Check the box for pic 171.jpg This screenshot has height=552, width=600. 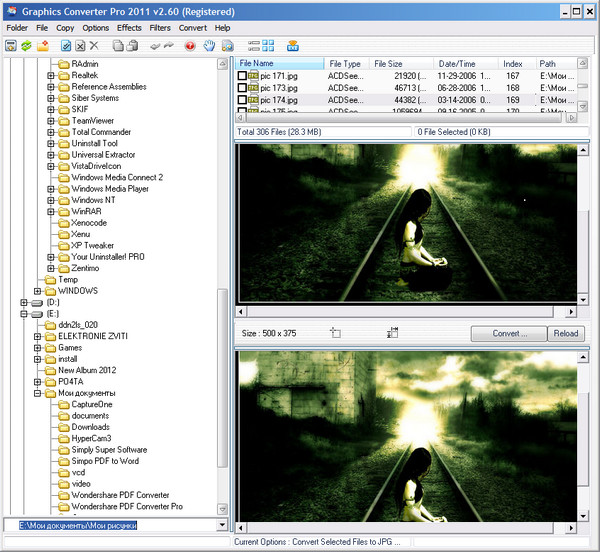(x=241, y=76)
